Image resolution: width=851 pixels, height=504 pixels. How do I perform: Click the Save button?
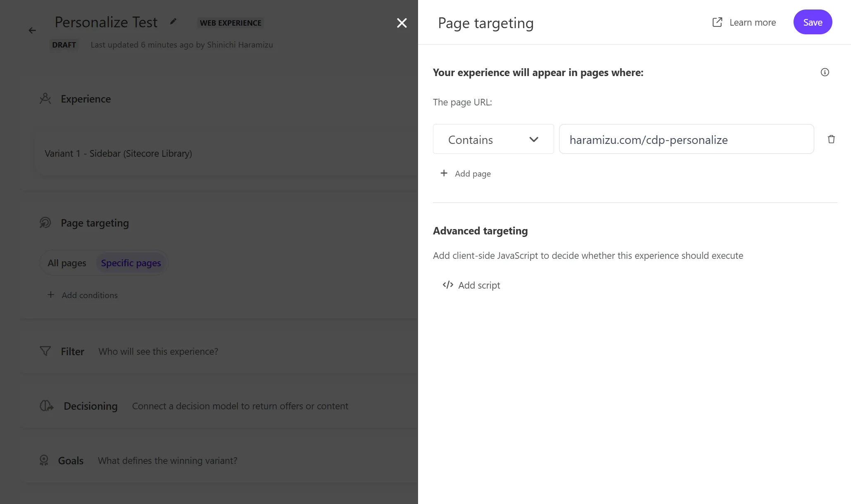click(x=813, y=22)
